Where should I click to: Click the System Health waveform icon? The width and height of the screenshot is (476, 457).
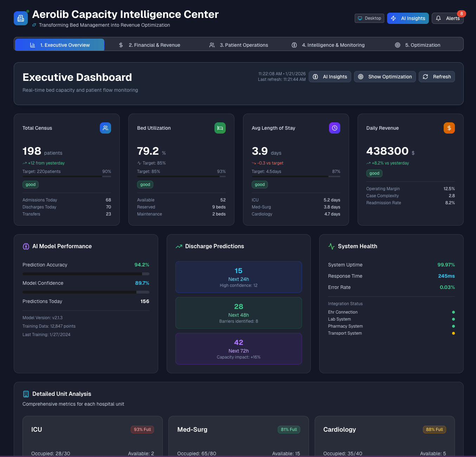(331, 246)
